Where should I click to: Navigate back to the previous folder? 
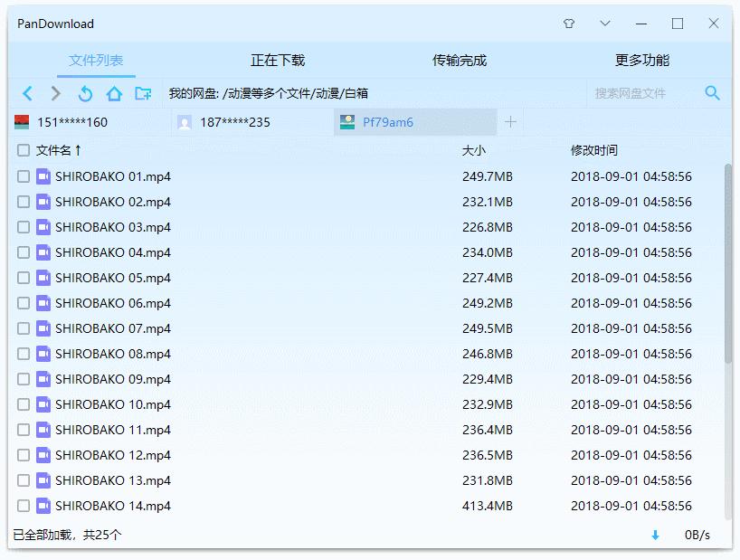[x=26, y=93]
